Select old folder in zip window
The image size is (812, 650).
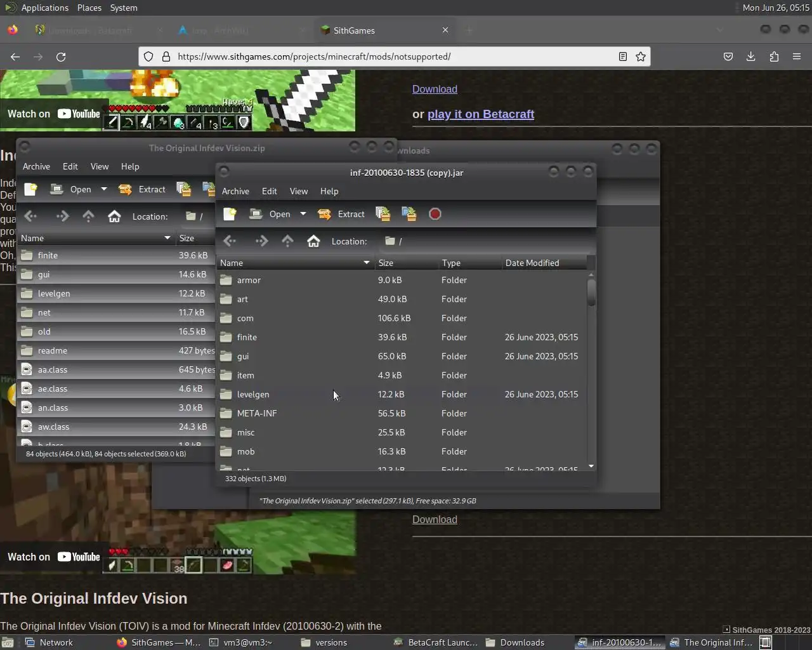pos(117,331)
